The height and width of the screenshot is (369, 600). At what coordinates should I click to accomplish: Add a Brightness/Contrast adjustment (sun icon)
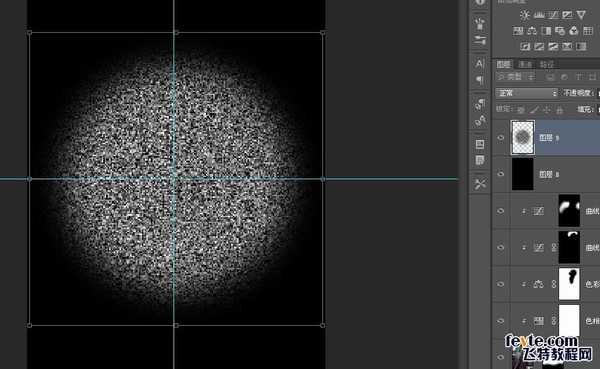point(525,15)
